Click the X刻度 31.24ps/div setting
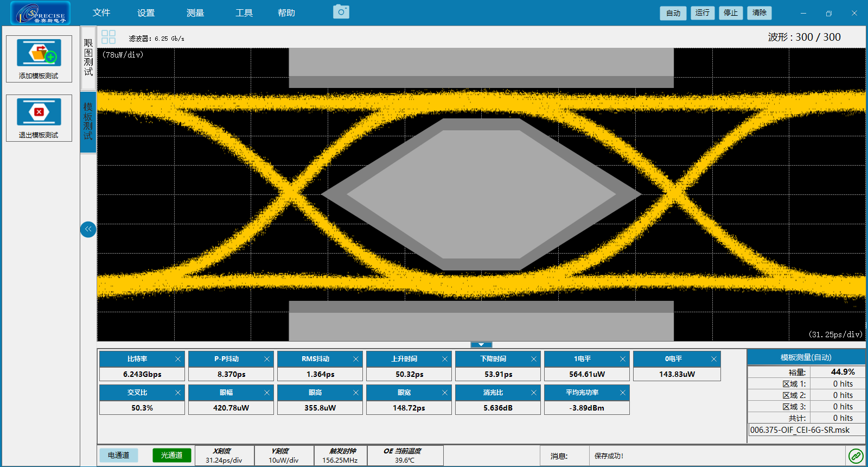 tap(224, 456)
